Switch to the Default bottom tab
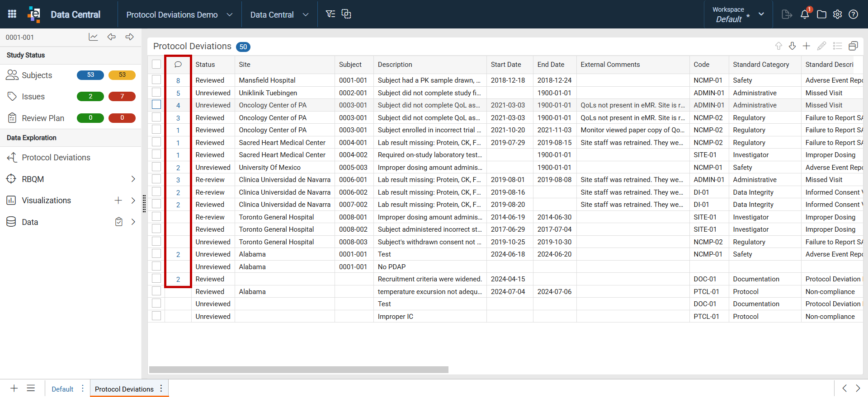Screen dimensions: 868x397 (62, 389)
